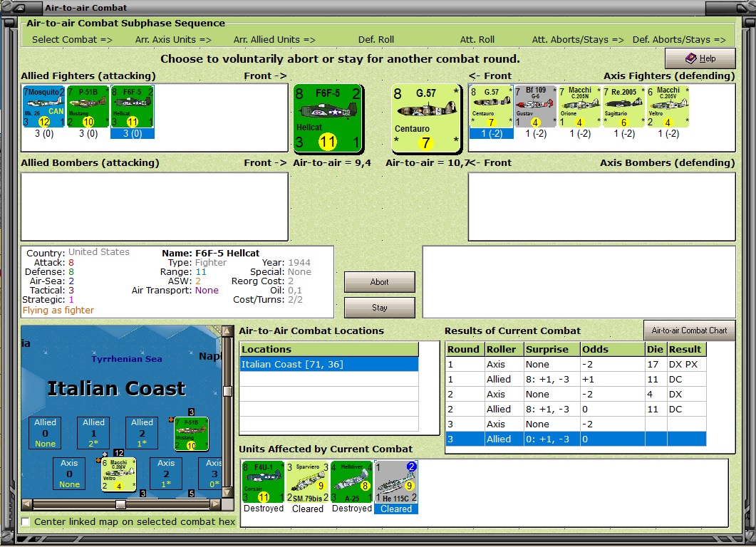
Task: Click the Stay button
Action: pos(380,308)
